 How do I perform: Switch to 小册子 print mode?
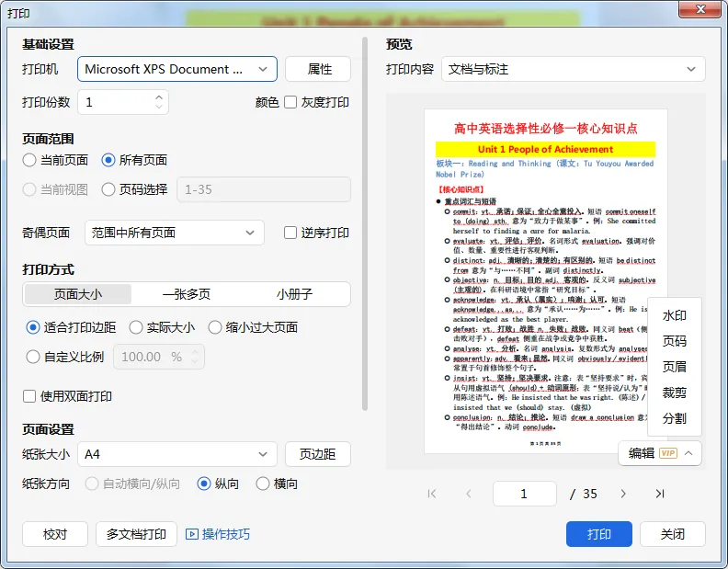click(x=294, y=294)
